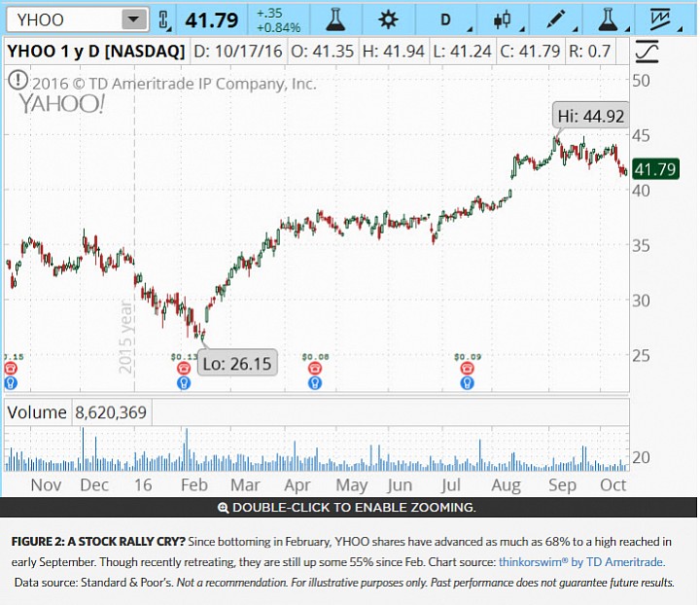Viewport: 700px width, 605px height.
Task: Click the $0.13 earnings estimate label
Action: pos(184,357)
